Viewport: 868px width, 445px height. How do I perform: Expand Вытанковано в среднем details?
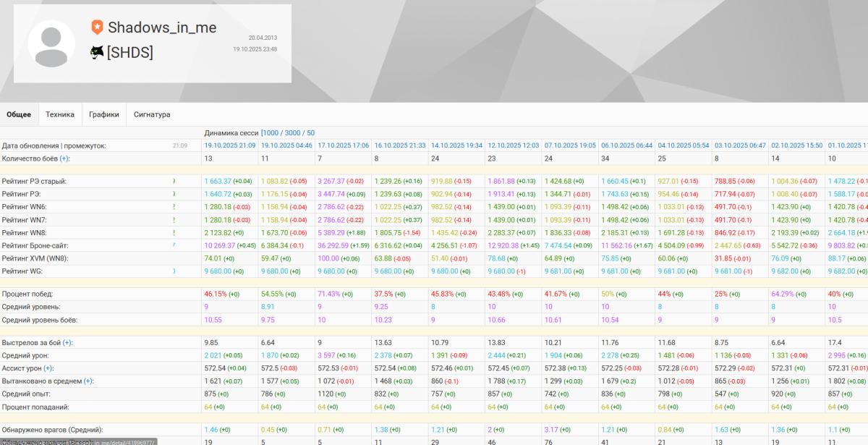click(x=88, y=381)
